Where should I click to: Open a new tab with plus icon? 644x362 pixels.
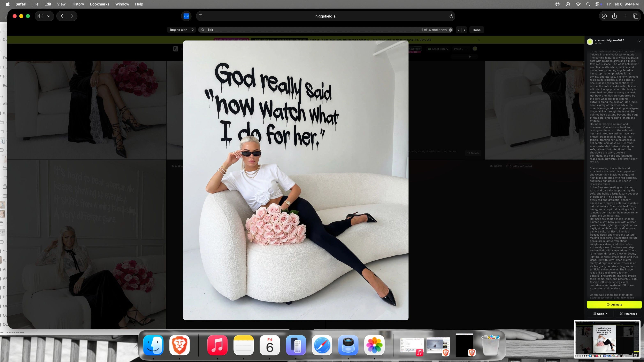coord(625,16)
